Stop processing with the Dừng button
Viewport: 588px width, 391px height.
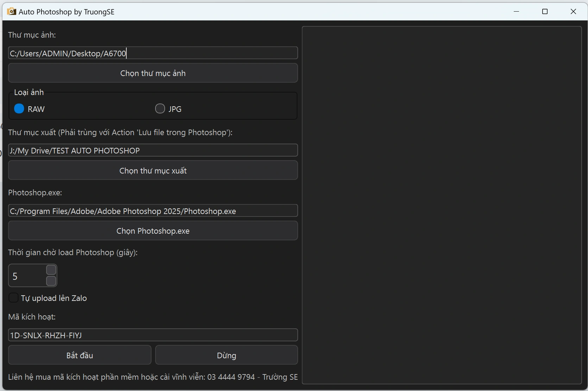226,355
